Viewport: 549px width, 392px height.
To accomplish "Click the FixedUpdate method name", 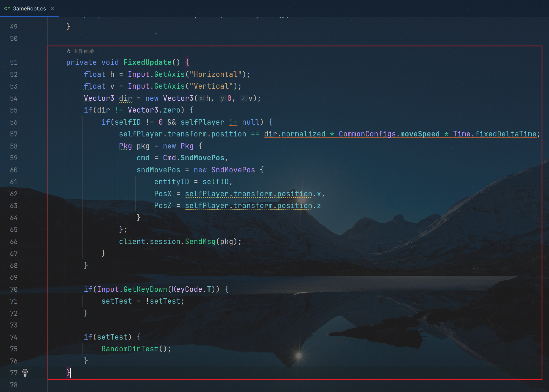I will [x=147, y=62].
